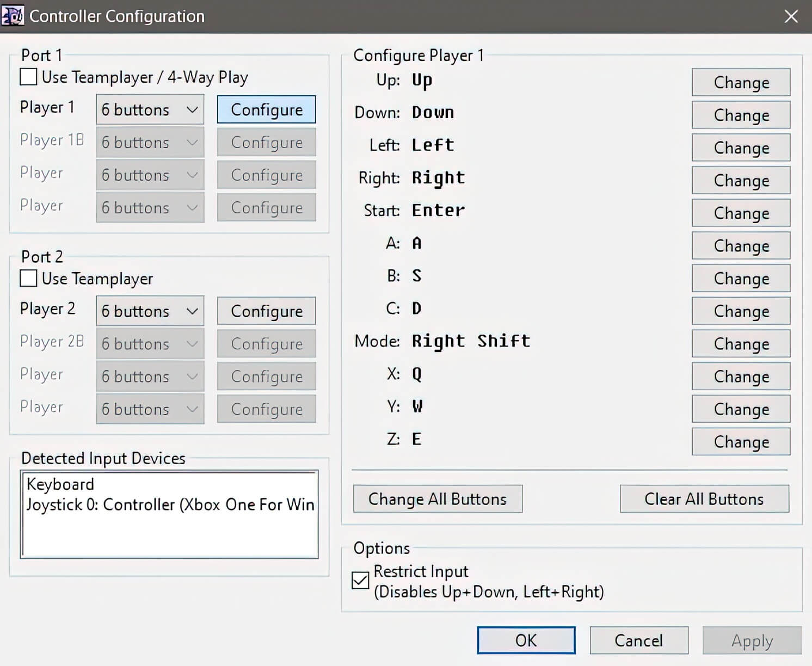The width and height of the screenshot is (812, 666).
Task: Open Player 2 button type dropdown
Action: (150, 311)
